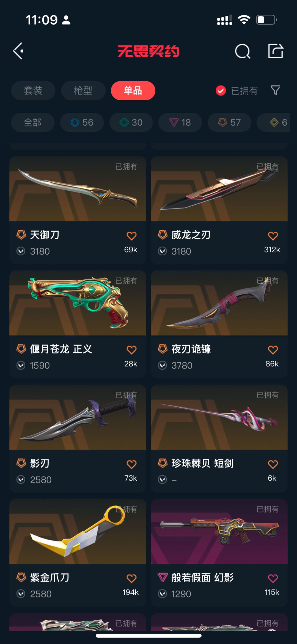Filter by blue tier 56 chip
The width and height of the screenshot is (297, 644).
click(82, 122)
